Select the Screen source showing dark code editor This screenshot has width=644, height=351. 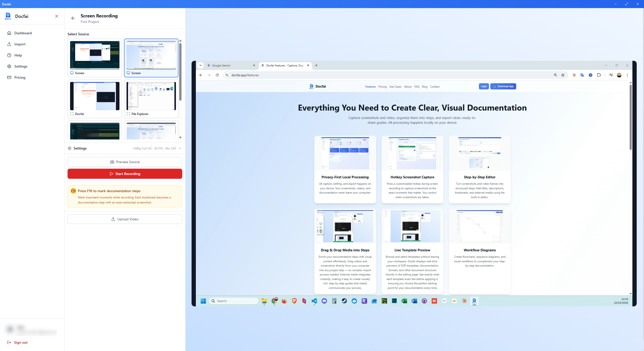click(x=95, y=58)
